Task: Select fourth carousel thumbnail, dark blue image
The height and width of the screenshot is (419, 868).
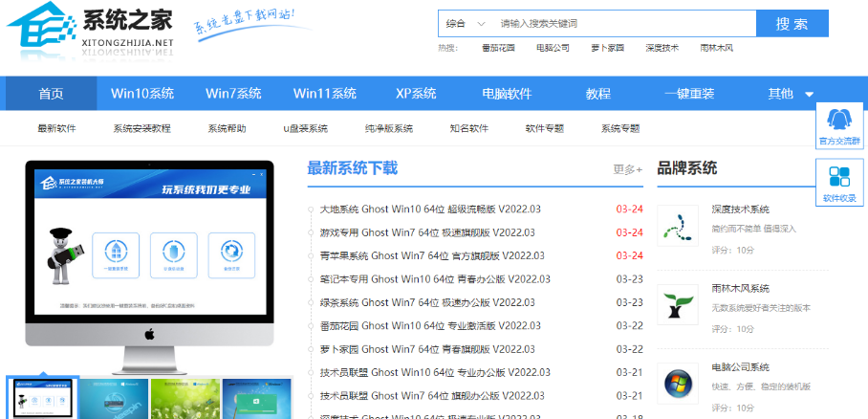Action: pos(257,399)
